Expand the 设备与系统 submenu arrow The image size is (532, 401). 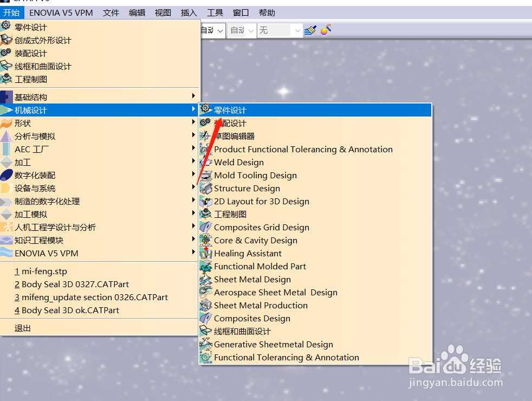[x=193, y=186]
